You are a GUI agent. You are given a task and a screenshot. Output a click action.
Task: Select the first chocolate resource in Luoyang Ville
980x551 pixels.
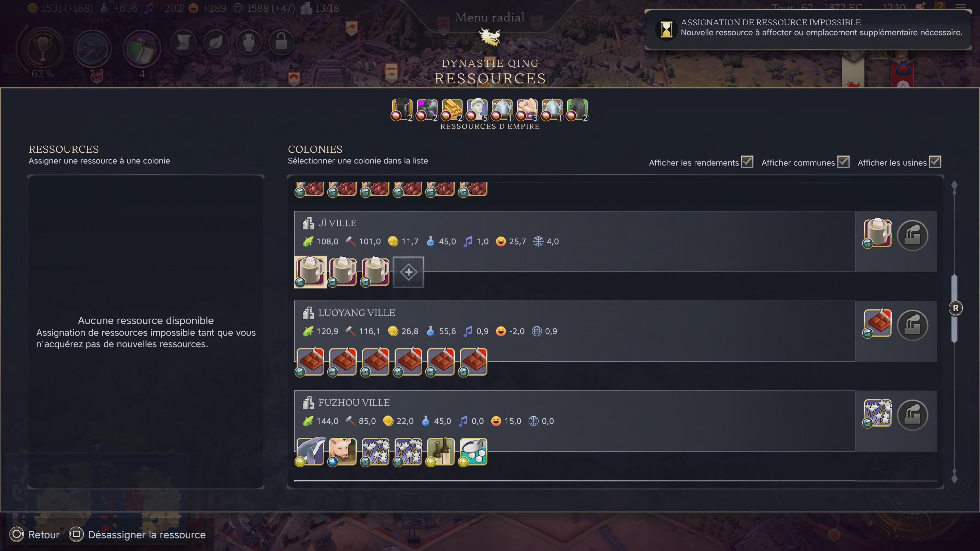tap(310, 362)
